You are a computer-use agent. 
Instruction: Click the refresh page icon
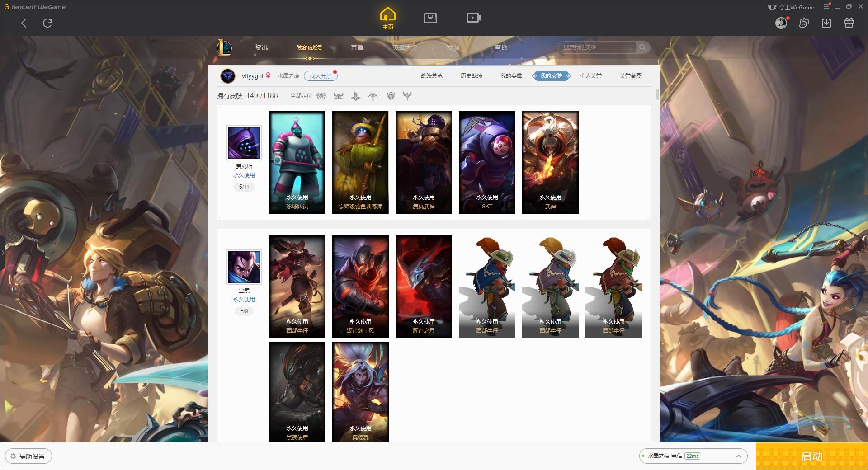47,23
